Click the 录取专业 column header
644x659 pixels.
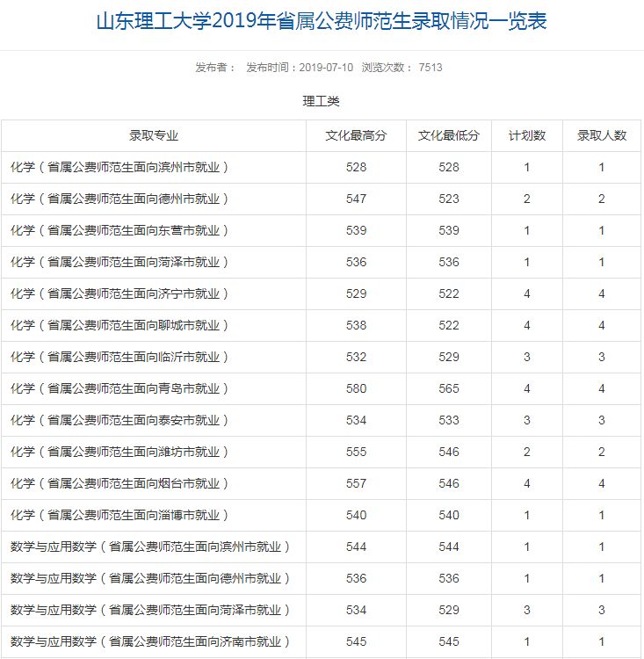click(154, 135)
